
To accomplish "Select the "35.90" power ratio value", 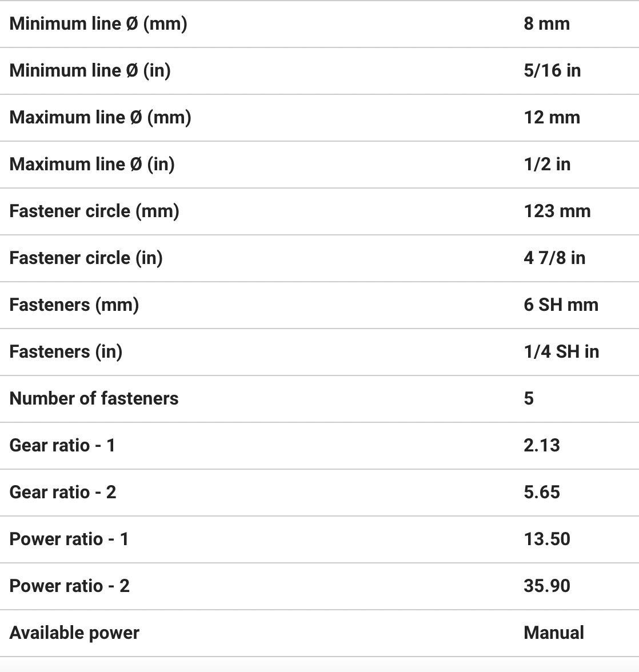I will (x=546, y=586).
